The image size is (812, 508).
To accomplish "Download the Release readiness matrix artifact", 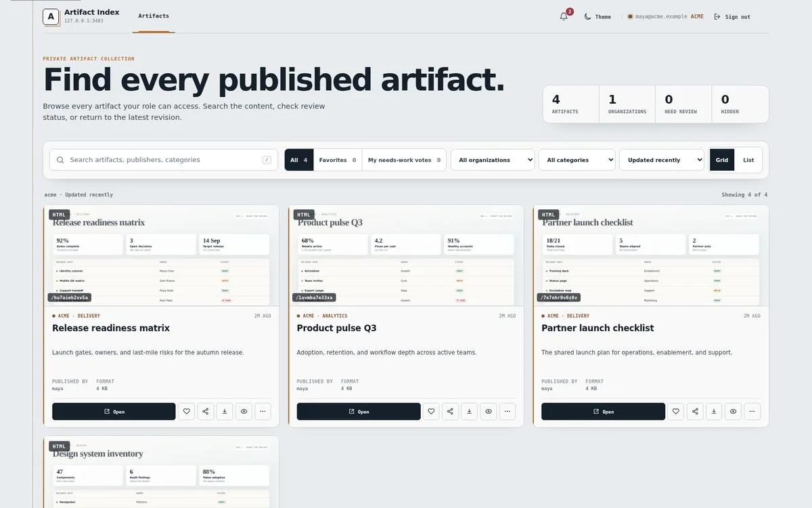I will (225, 411).
